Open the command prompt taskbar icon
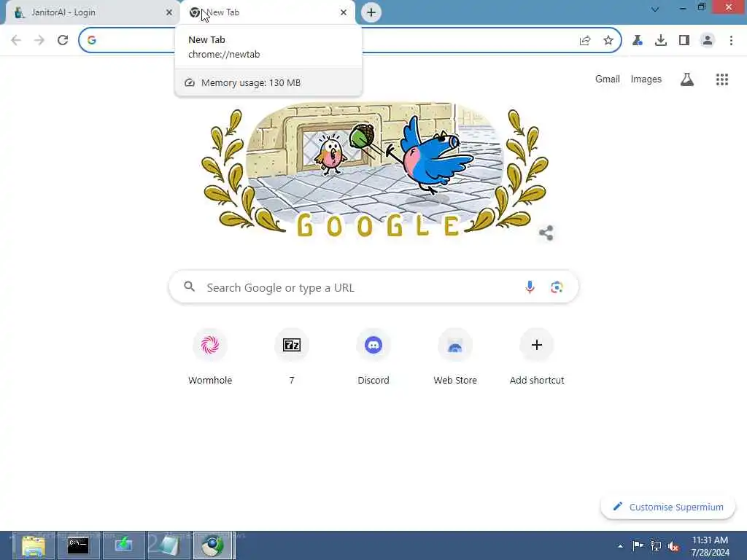 78,545
